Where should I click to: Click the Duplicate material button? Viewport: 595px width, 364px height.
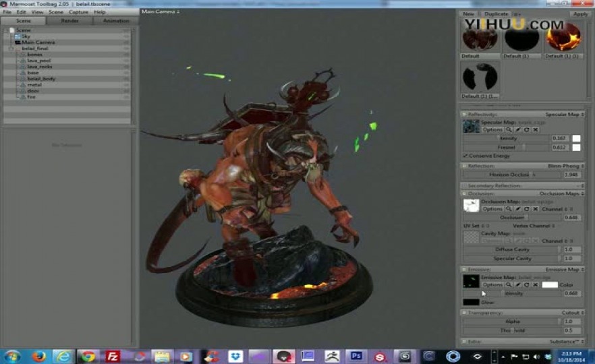click(x=496, y=14)
